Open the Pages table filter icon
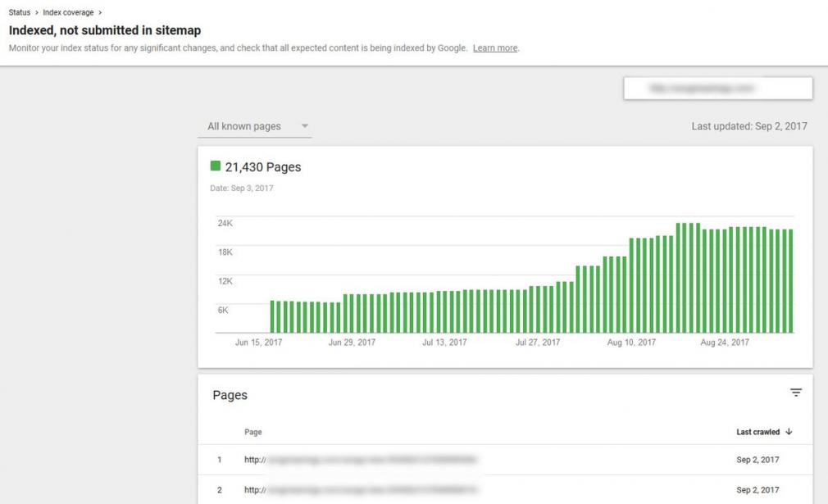 tap(796, 393)
